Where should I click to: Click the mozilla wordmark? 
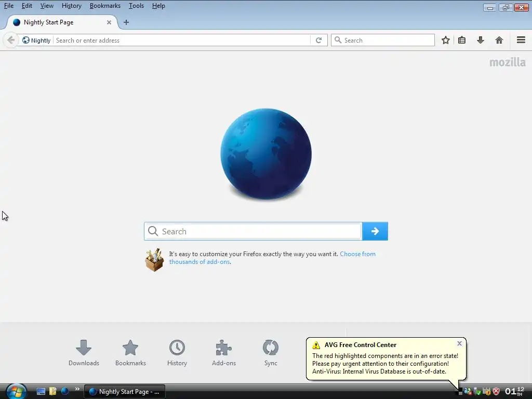click(508, 62)
